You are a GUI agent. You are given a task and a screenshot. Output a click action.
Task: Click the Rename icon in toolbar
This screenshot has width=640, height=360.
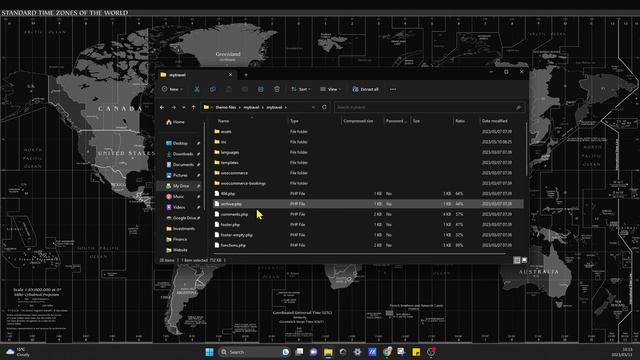pyautogui.click(x=244, y=89)
